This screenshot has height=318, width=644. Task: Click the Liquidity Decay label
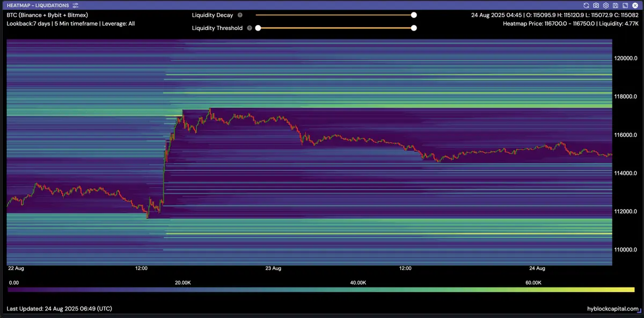click(x=213, y=16)
